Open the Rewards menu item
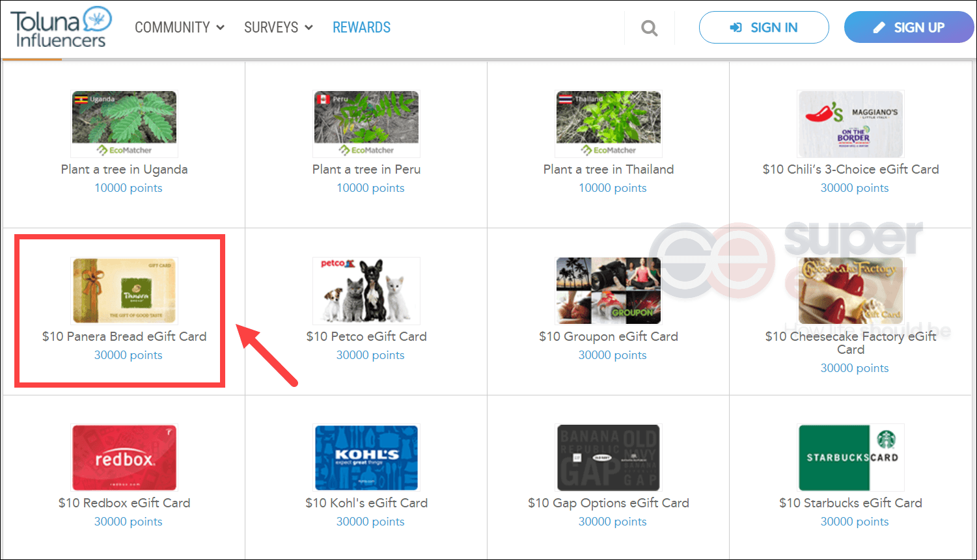 tap(362, 27)
